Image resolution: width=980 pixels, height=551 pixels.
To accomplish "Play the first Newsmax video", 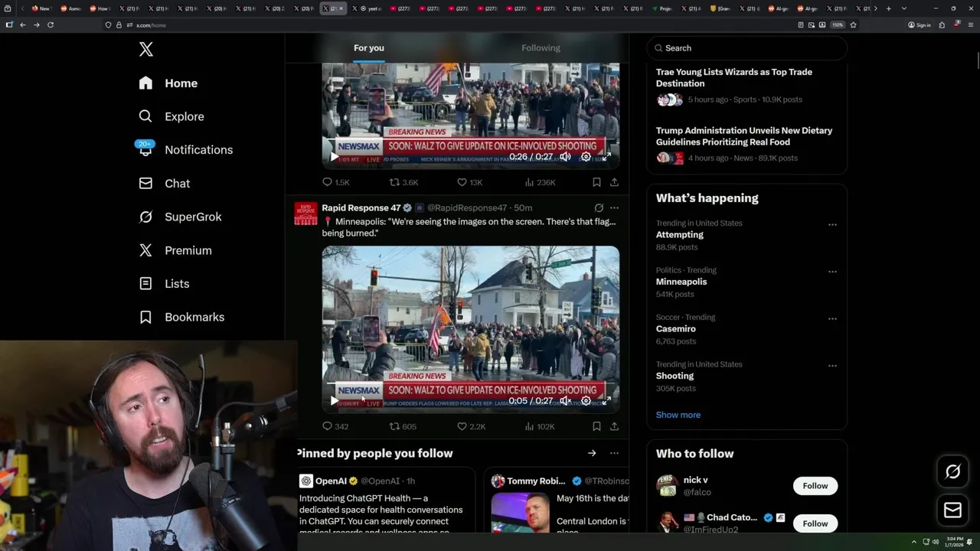I will click(334, 157).
